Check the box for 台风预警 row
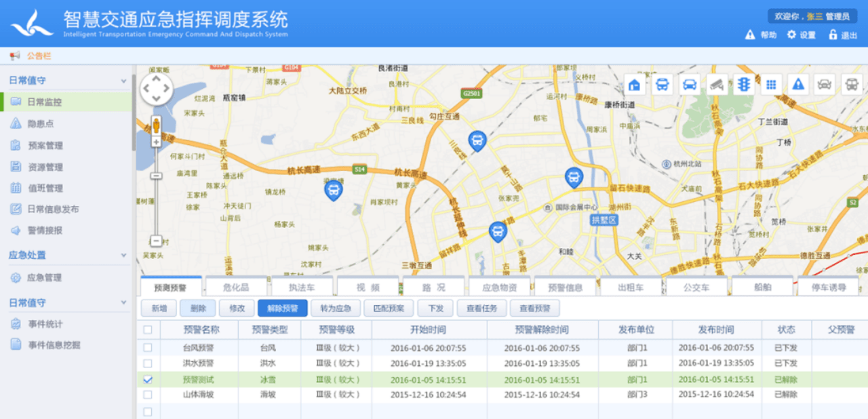 (147, 348)
